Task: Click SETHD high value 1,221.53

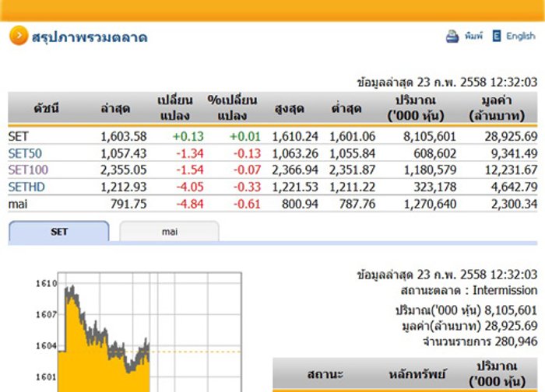Action: click(295, 187)
